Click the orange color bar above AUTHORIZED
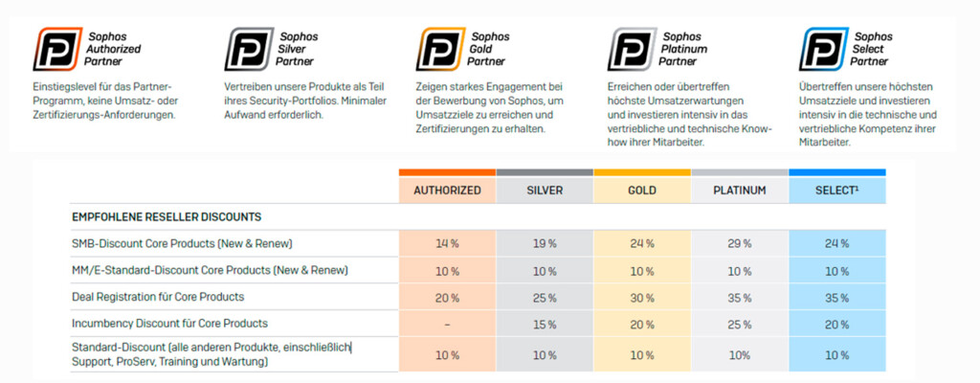This screenshot has height=383, width=980. [x=448, y=172]
